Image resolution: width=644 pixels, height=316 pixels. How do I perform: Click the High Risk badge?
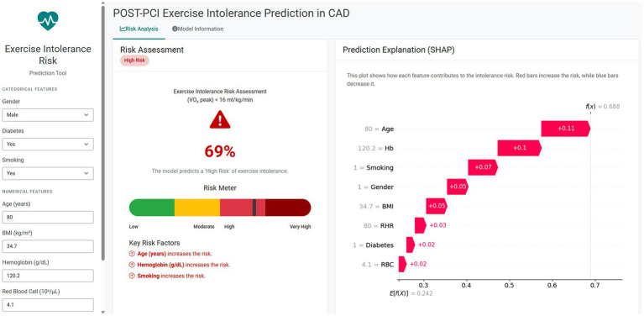coord(134,61)
